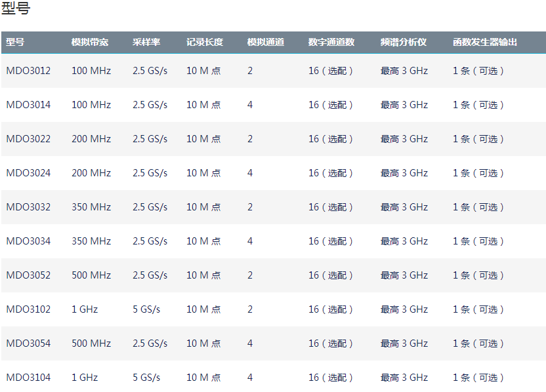Screen dimensions: 546x392
Task: Select the MDO3102 model name
Action: click(28, 309)
